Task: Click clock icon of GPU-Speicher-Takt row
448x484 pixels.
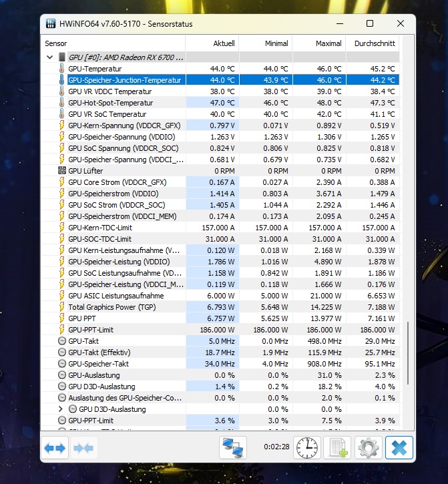Action: [62, 364]
